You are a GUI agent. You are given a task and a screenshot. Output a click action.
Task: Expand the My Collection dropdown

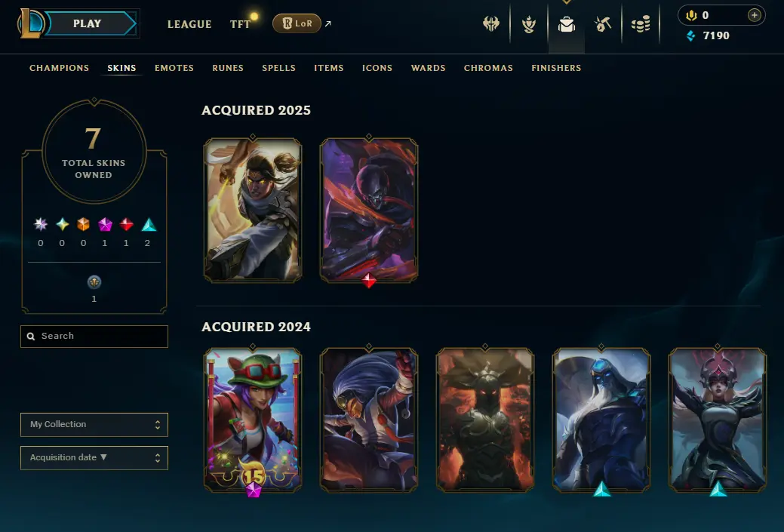(x=94, y=425)
